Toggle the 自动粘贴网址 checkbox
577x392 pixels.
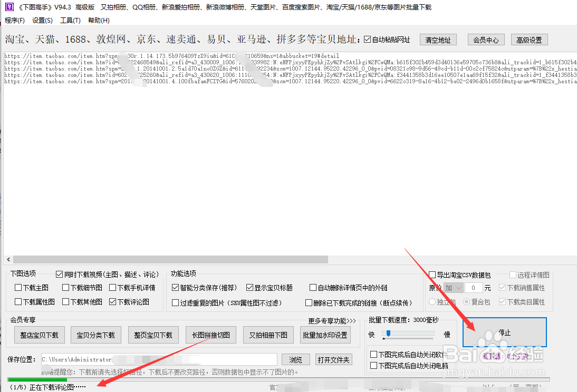(x=367, y=40)
